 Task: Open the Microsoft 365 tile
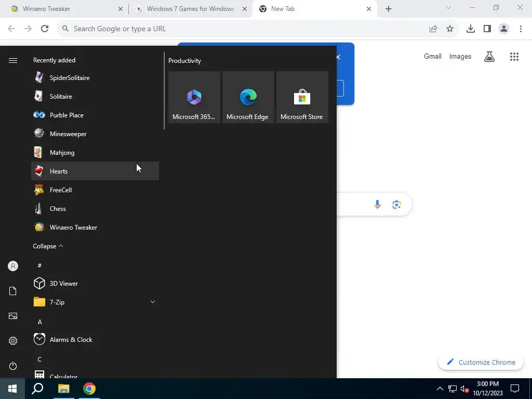pos(194,97)
